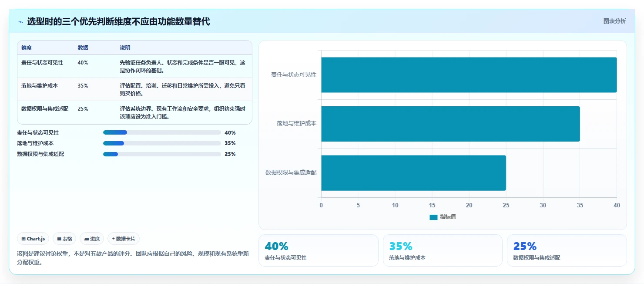
Task: Open the 40% data card
Action: [x=318, y=250]
